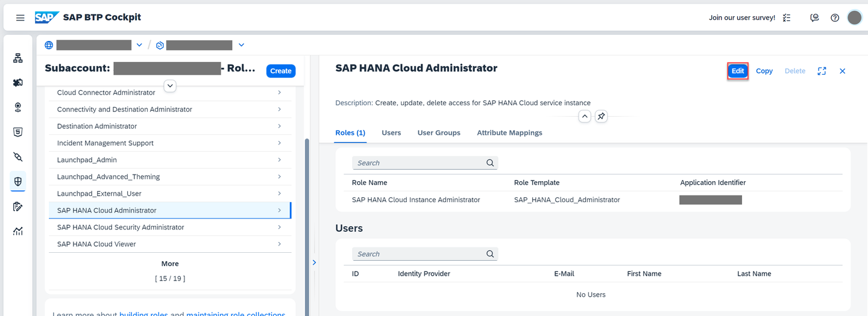Click the Copy button
Screen dimensions: 868x316
click(x=764, y=71)
